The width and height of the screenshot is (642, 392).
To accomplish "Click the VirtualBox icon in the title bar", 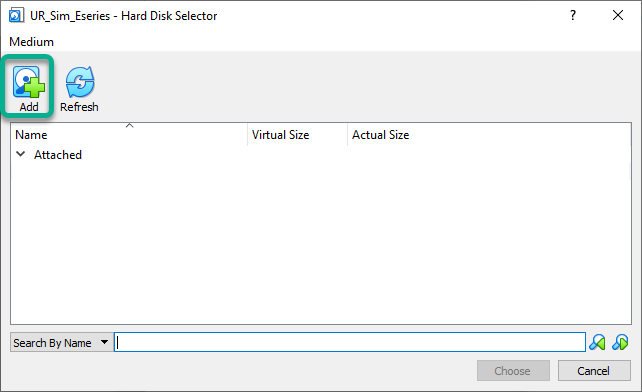I will (16, 16).
